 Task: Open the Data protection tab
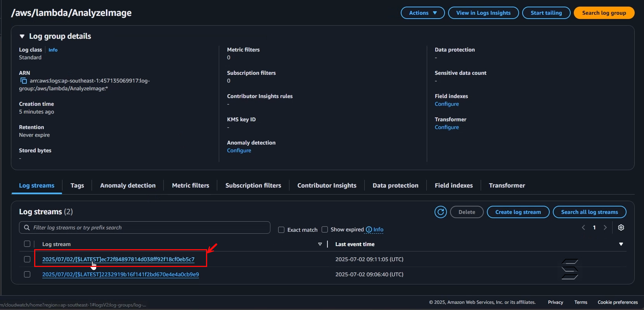(396, 185)
